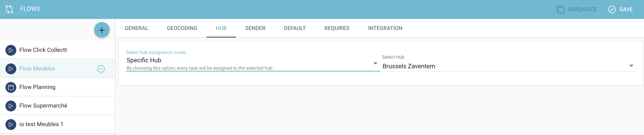
Task: Click play icon beside Flow Supermarché
Action: pyautogui.click(x=11, y=106)
